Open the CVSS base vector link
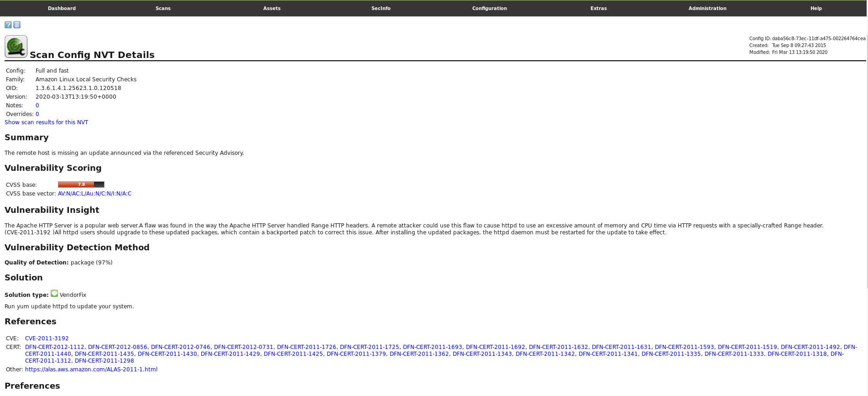 coord(94,194)
